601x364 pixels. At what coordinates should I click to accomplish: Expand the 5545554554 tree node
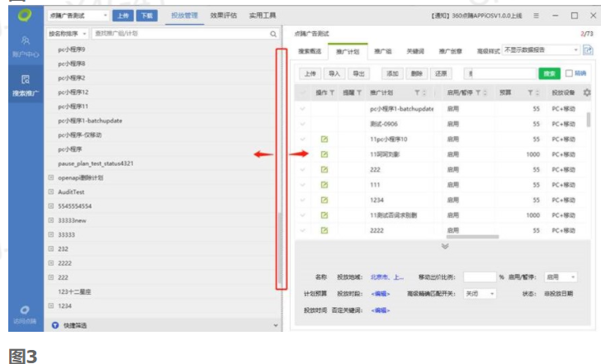(x=50, y=206)
